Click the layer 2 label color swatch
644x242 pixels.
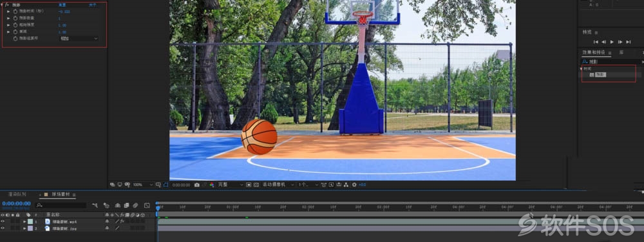click(x=30, y=228)
